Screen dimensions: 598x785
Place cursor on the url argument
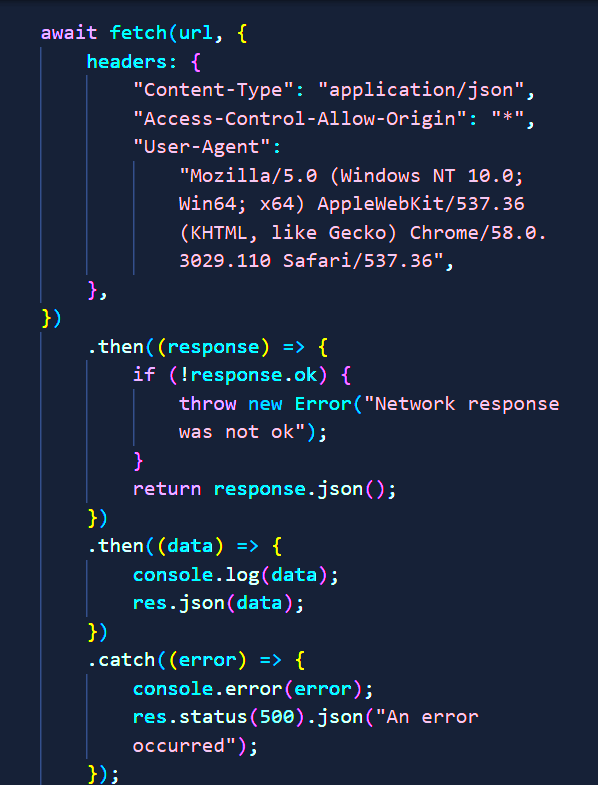coord(196,34)
